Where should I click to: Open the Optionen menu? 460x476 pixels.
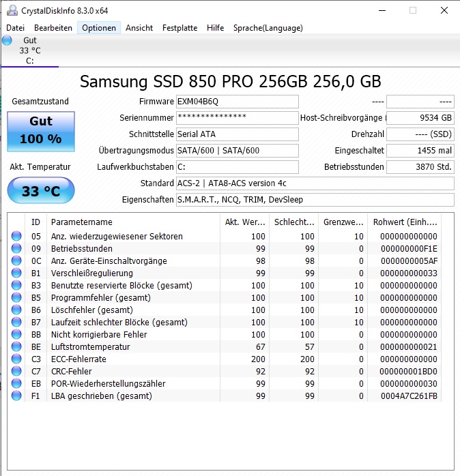(x=99, y=28)
